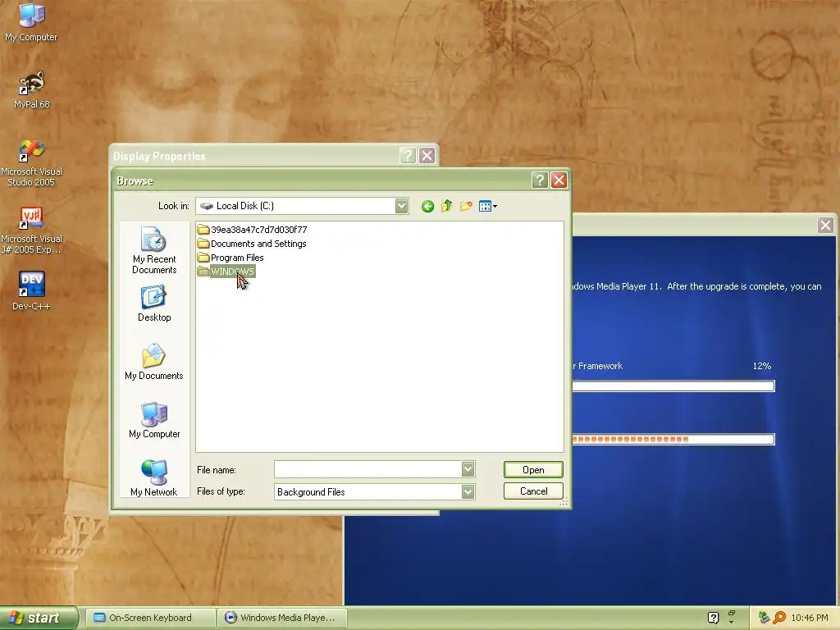Open My Documents in places bar
This screenshot has height=630, width=840.
pos(154,362)
